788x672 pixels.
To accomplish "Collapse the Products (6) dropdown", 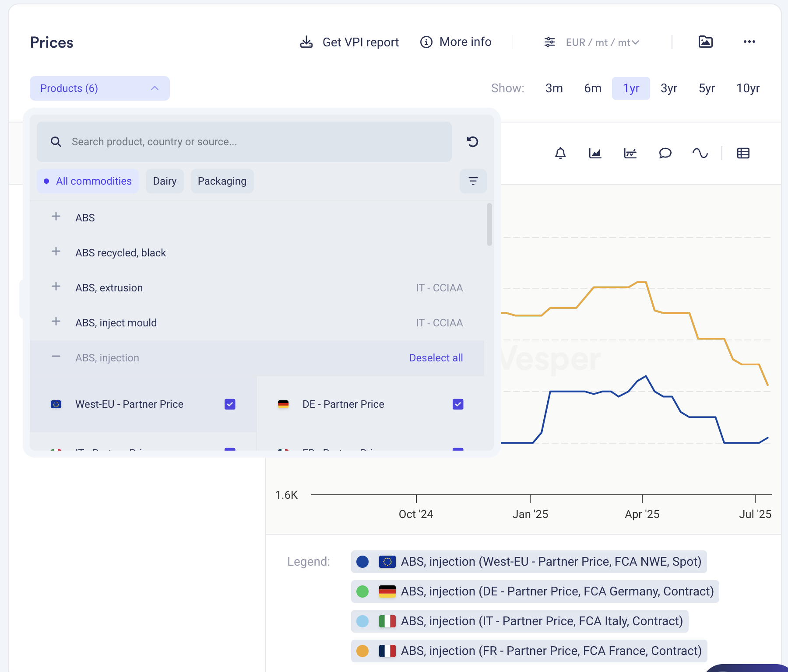I will pos(100,88).
